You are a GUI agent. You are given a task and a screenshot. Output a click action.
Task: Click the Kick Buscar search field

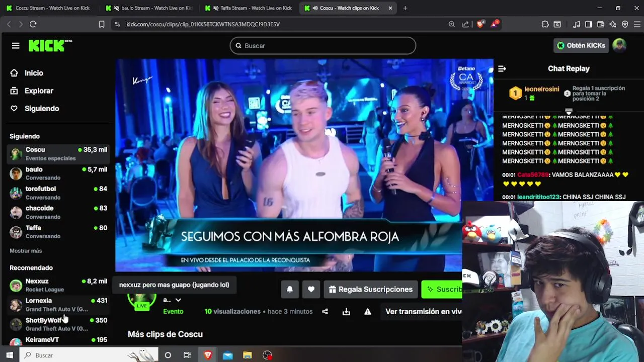click(323, 46)
